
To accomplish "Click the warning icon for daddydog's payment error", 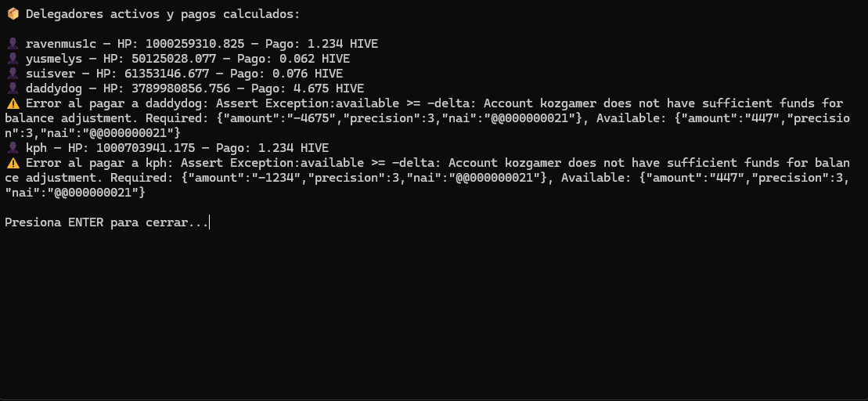I will click(x=13, y=103).
